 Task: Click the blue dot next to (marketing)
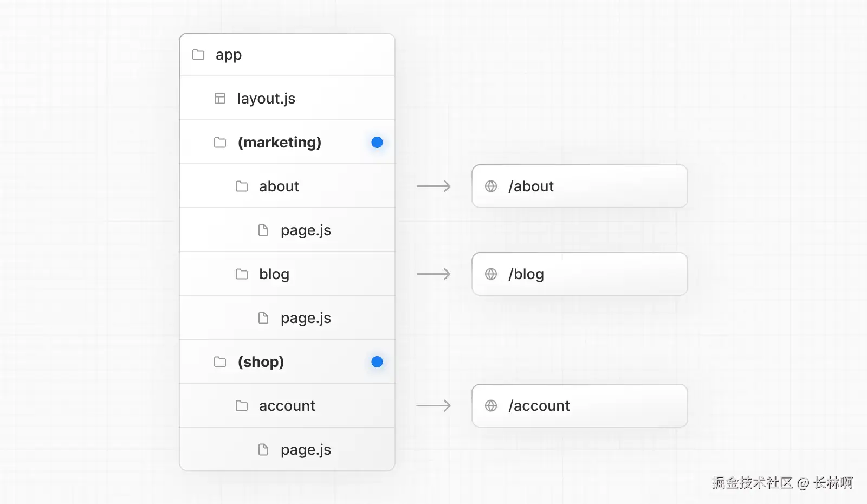377,143
